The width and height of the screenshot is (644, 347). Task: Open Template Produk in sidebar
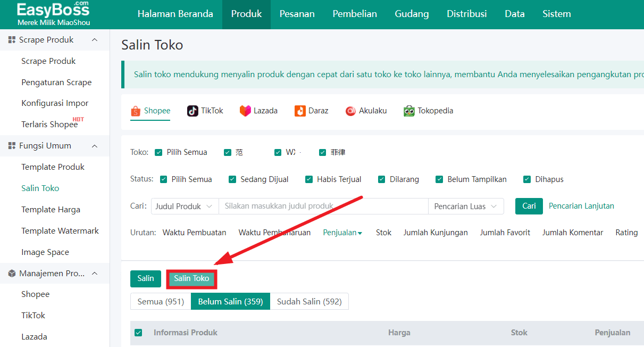53,167
